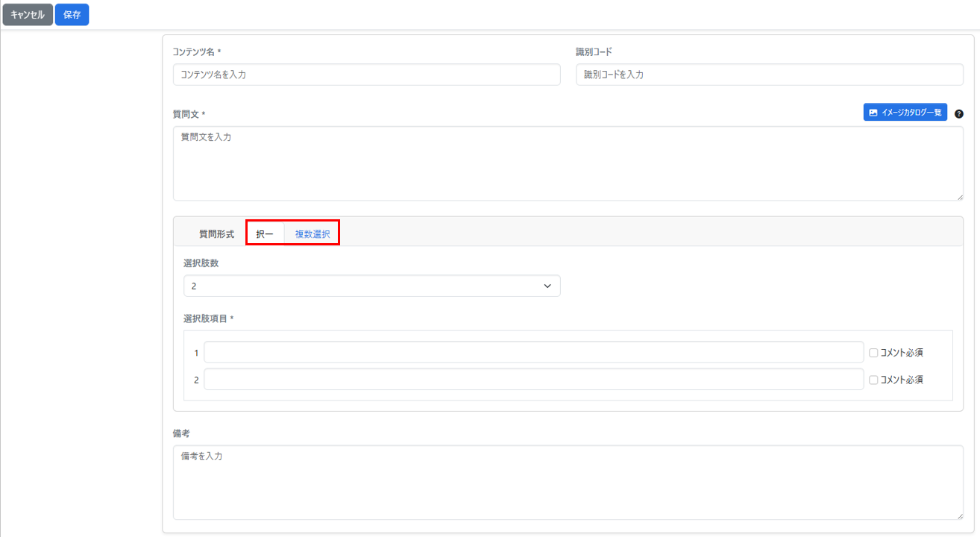Image resolution: width=980 pixels, height=537 pixels.
Task: Click the 選択肢項目 field label
Action: pos(208,318)
